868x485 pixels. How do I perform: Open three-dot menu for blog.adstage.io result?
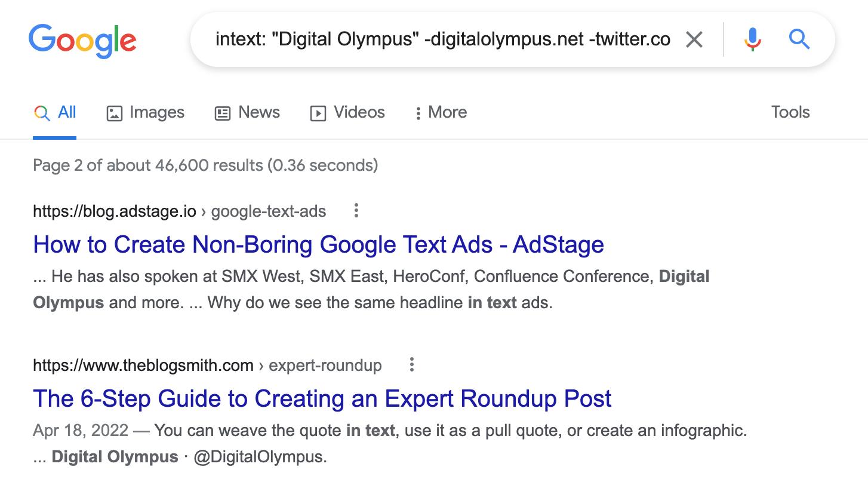click(x=356, y=211)
